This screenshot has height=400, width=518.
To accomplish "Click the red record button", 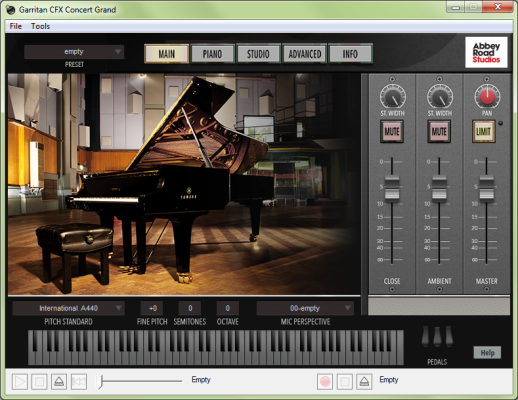I will click(325, 381).
